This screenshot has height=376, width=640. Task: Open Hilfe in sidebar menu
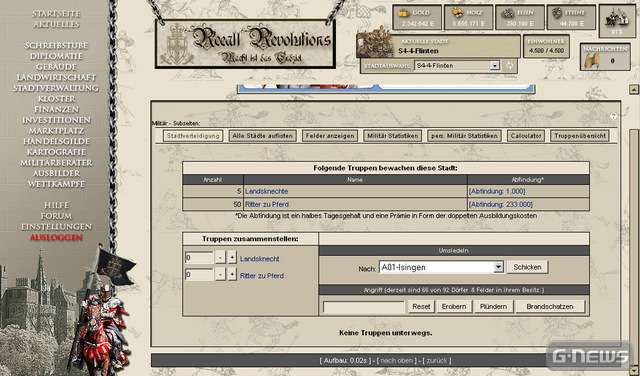click(x=56, y=205)
